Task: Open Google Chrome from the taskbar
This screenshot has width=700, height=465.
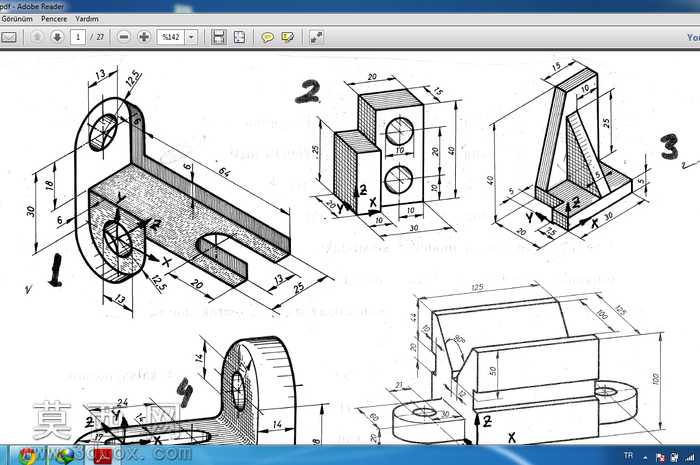Action: [27, 455]
